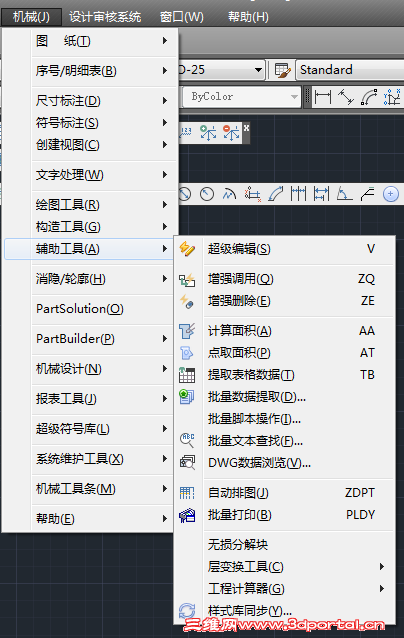Screen dimensions: 404x638
Task: Click the 超级编辑(S) lightning pencil icon
Action: tap(187, 249)
